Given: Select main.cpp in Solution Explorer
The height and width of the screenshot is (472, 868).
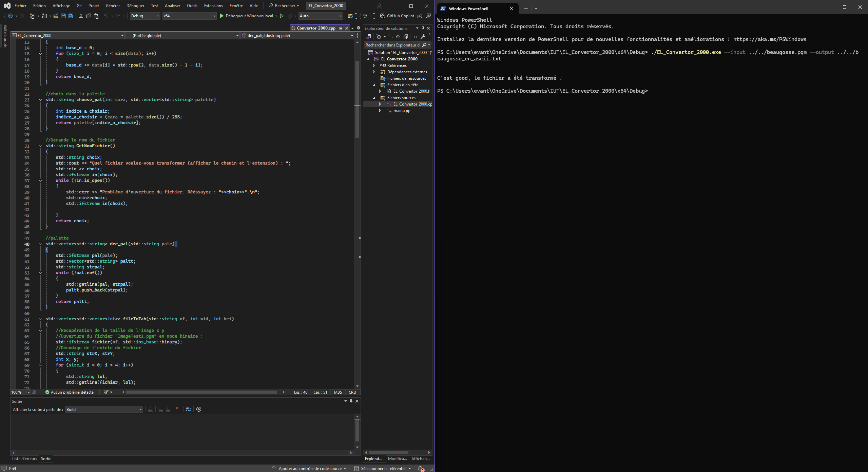Looking at the screenshot, I should [x=402, y=111].
